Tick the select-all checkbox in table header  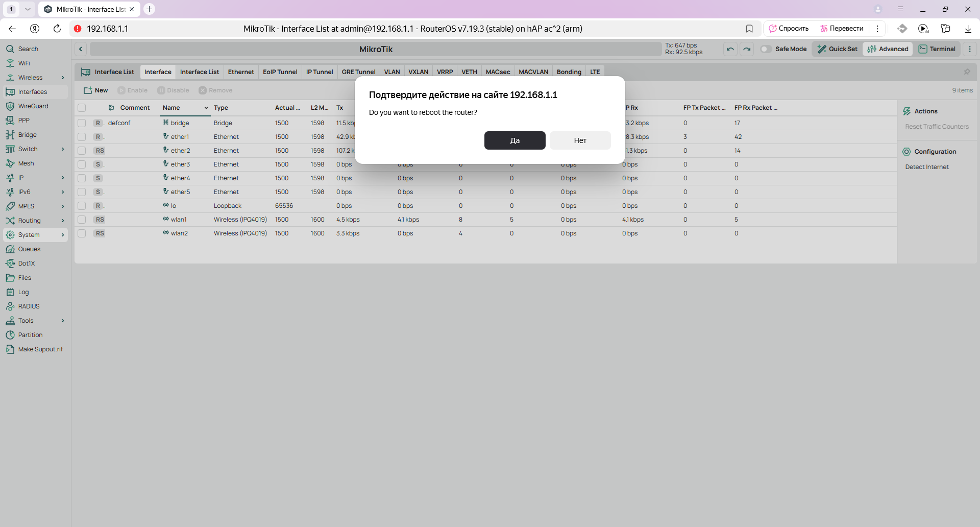pyautogui.click(x=82, y=108)
